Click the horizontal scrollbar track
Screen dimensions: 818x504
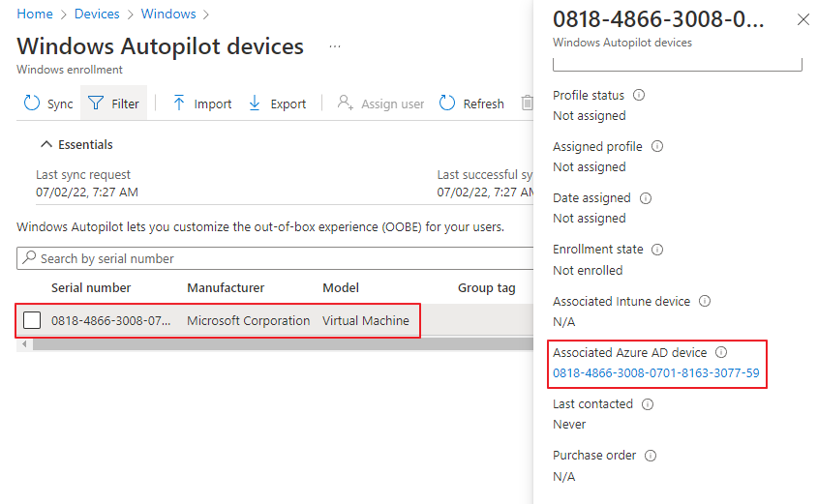click(x=283, y=344)
